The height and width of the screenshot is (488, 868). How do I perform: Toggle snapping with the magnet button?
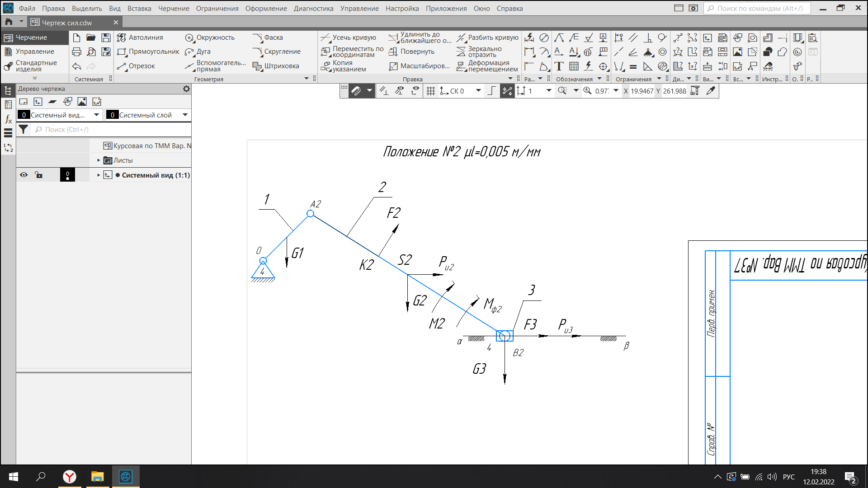[x=356, y=91]
